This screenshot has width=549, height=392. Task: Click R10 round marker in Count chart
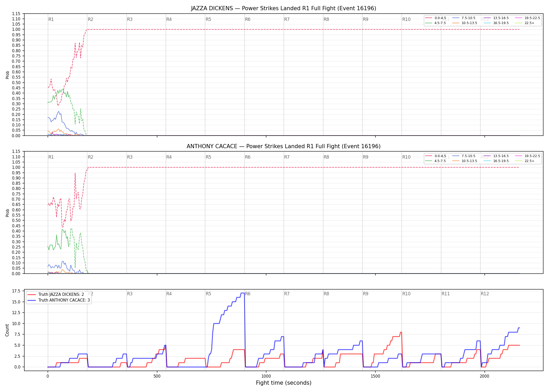click(x=406, y=294)
